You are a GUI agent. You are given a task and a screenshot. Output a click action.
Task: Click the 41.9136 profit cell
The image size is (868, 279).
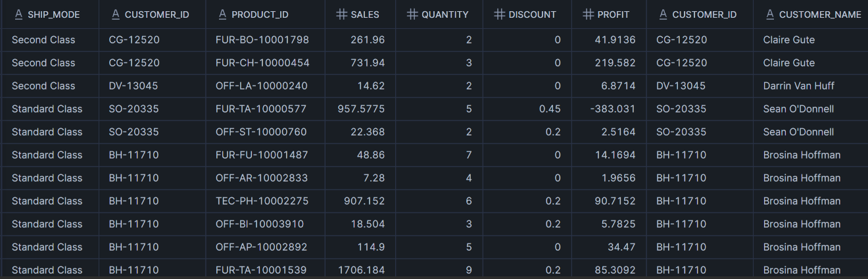point(615,39)
